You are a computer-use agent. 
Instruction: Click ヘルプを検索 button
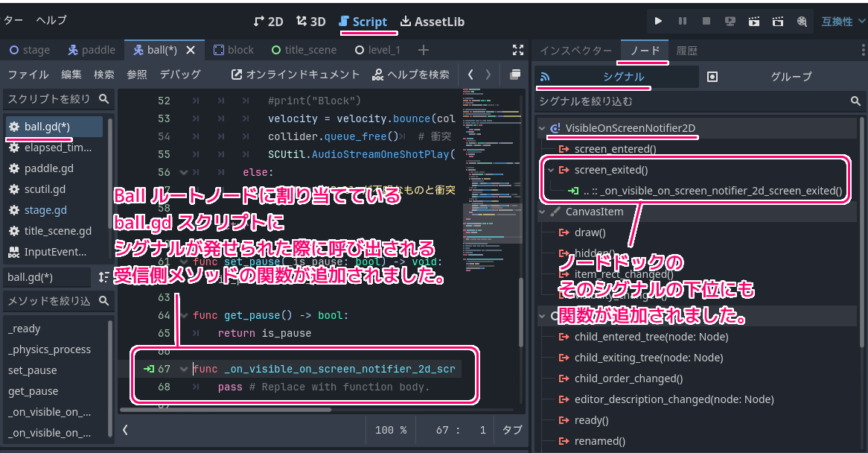[x=411, y=75]
